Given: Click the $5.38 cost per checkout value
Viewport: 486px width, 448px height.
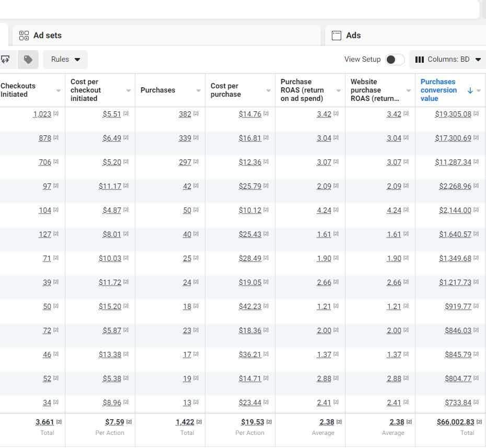Looking at the screenshot, I should [x=112, y=378].
